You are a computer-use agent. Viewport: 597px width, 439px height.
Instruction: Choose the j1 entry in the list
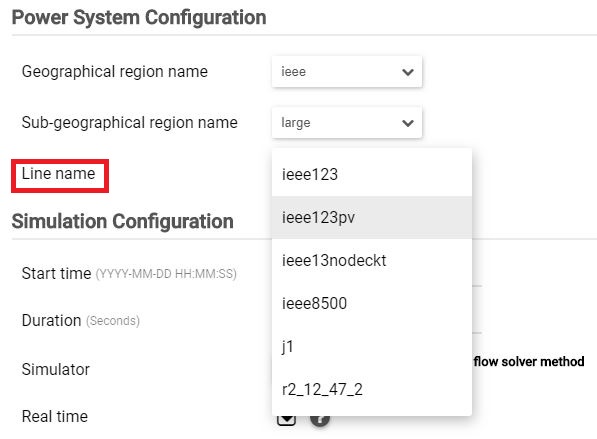pos(372,347)
